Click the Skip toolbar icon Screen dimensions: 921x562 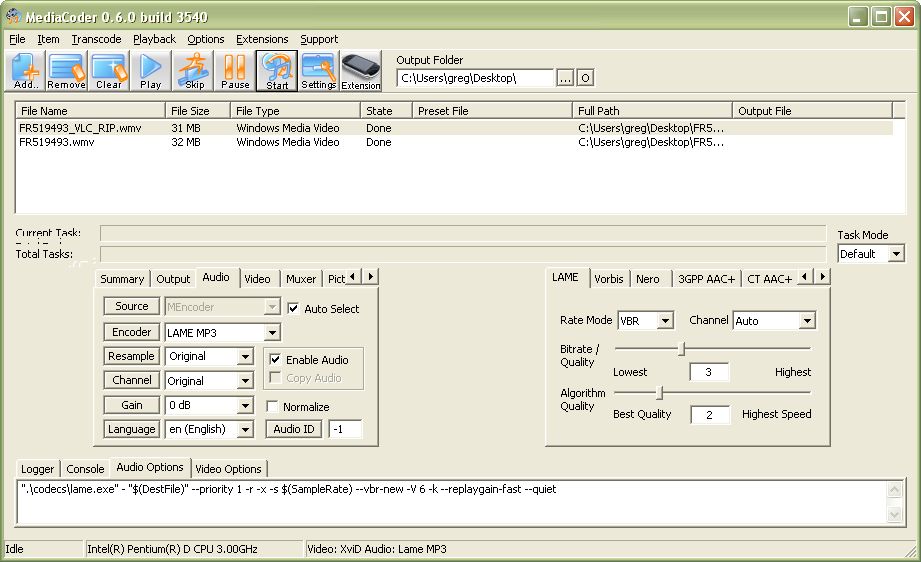tap(194, 71)
